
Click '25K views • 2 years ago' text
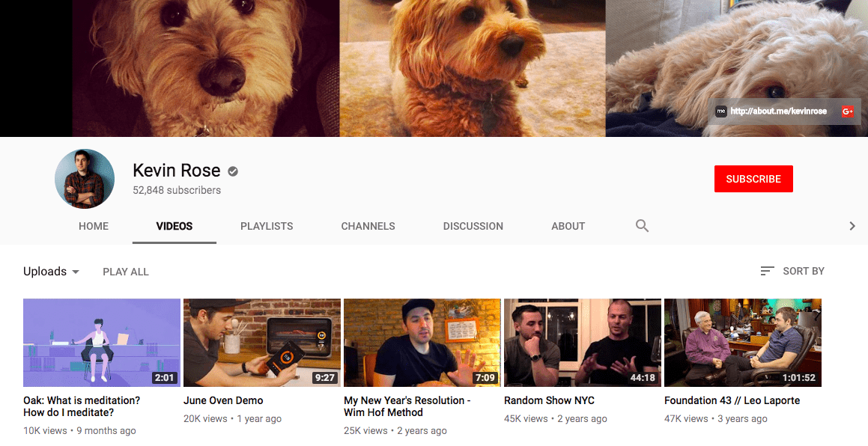395,430
